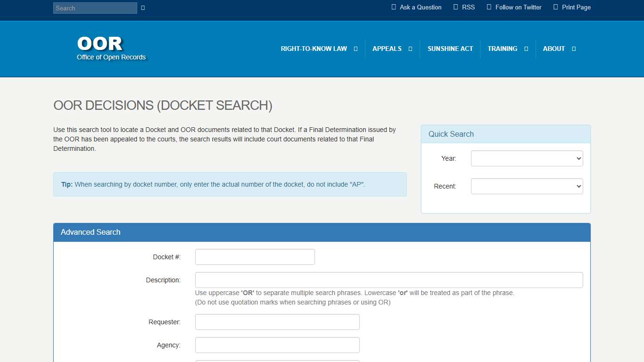This screenshot has width=644, height=362.
Task: Click the search magnifier icon in the top bar
Action: pyautogui.click(x=142, y=8)
